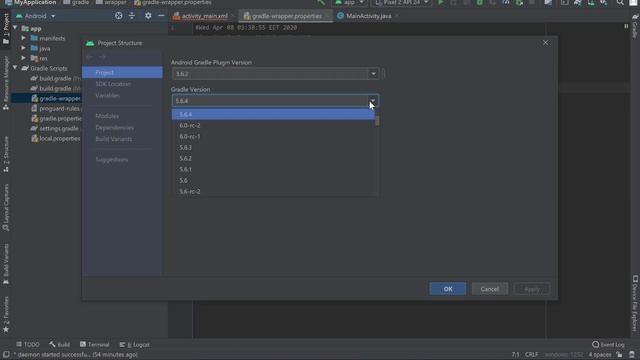Click Cancel in Project Structure dialog
Viewport: 640px width, 360px height.
tap(490, 289)
